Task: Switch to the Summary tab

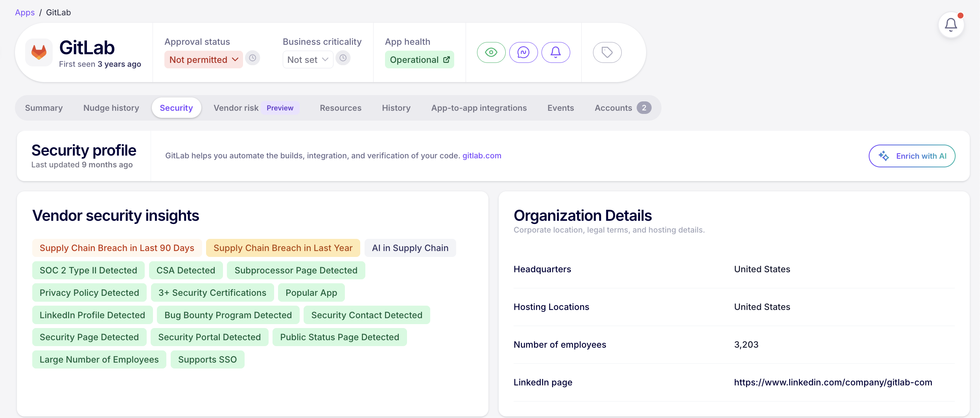Action: pos(44,108)
